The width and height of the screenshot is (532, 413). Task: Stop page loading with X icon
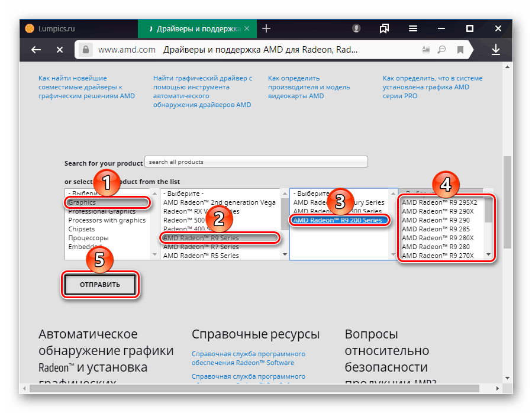click(x=60, y=50)
